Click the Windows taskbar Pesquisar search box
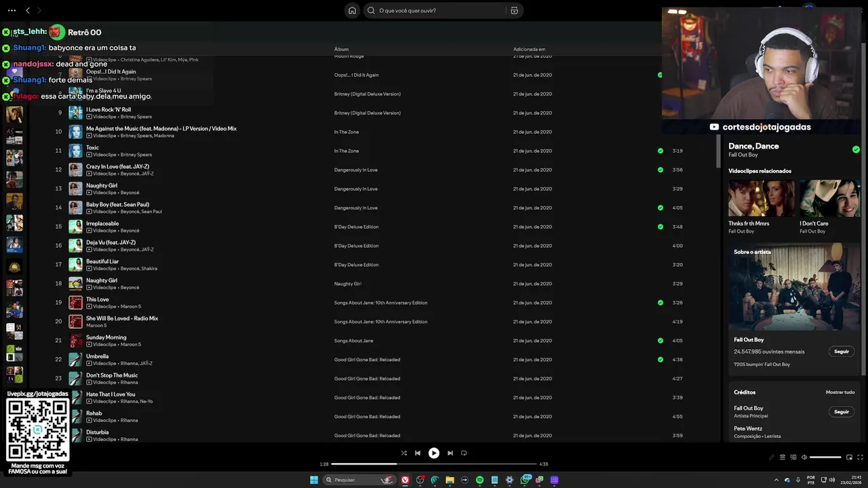 [x=359, y=480]
